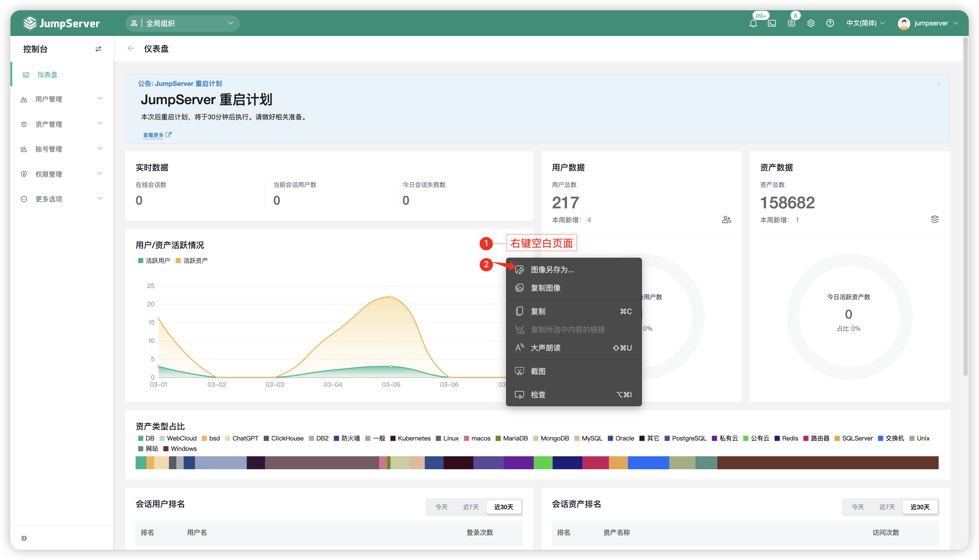Image resolution: width=979 pixels, height=560 pixels.
Task: Expand the 用户管理 menu
Action: (62, 99)
